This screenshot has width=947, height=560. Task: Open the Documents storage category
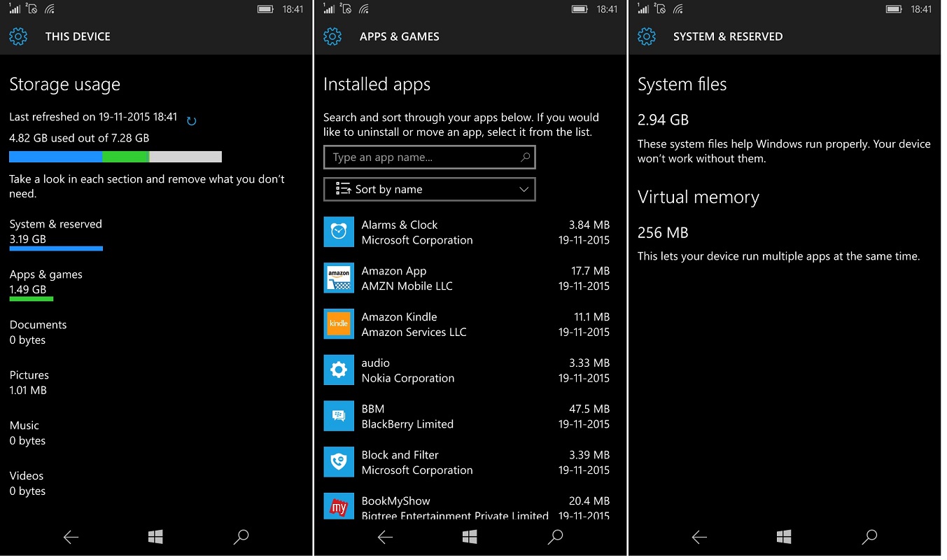38,332
